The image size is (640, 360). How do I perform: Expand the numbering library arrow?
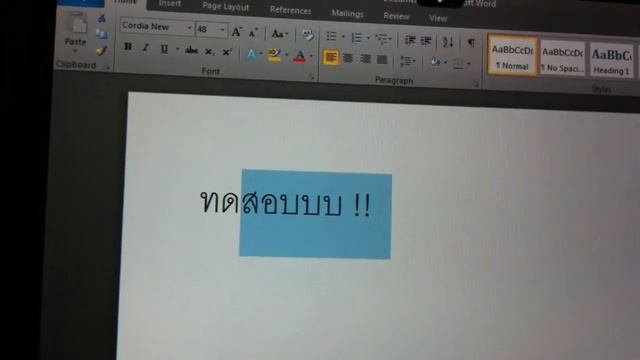click(x=368, y=38)
